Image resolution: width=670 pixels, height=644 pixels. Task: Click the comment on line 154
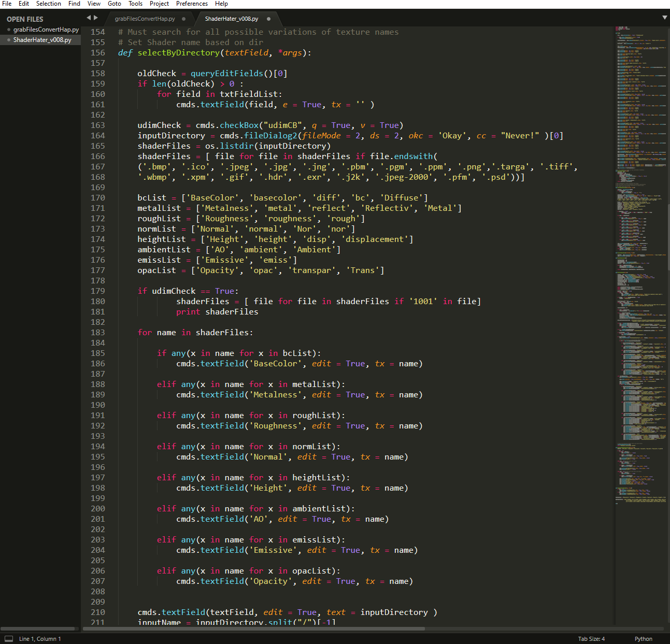coord(259,32)
